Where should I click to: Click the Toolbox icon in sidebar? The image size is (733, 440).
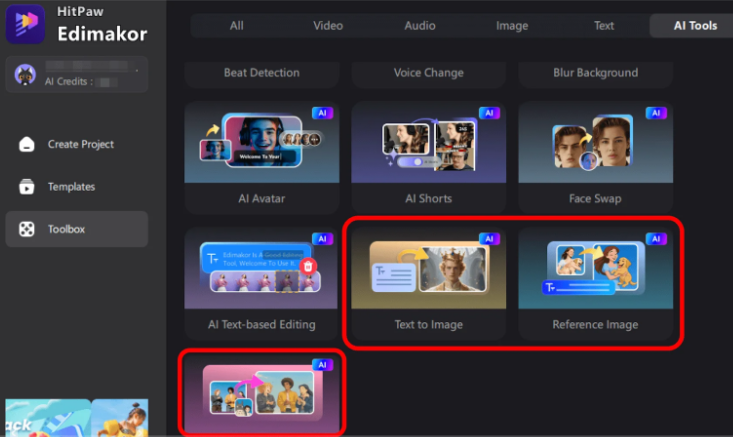point(27,229)
